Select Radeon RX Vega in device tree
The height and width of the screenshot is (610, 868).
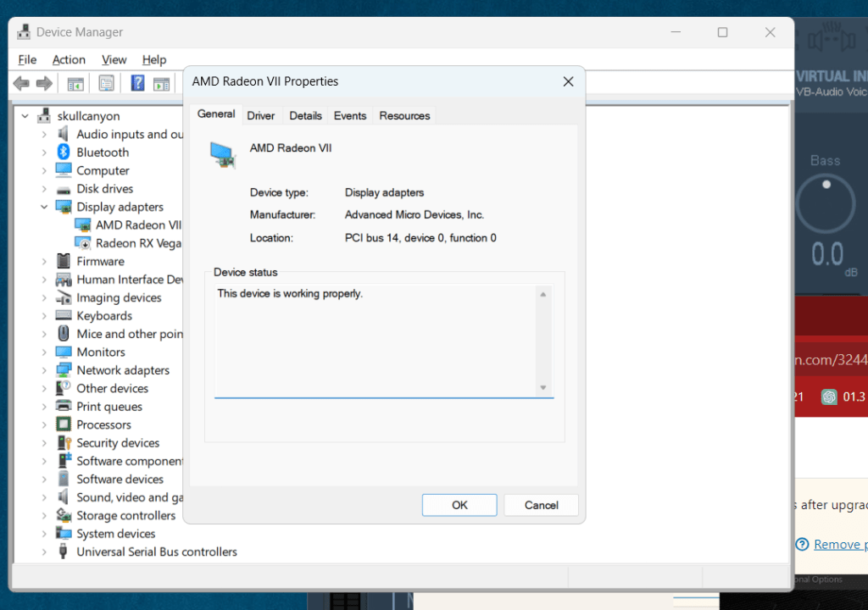(x=138, y=243)
